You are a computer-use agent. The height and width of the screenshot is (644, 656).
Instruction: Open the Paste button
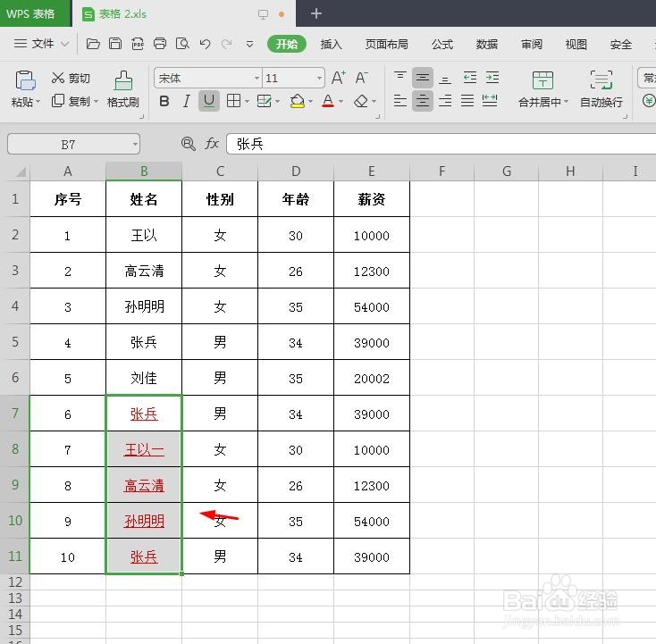pyautogui.click(x=25, y=88)
